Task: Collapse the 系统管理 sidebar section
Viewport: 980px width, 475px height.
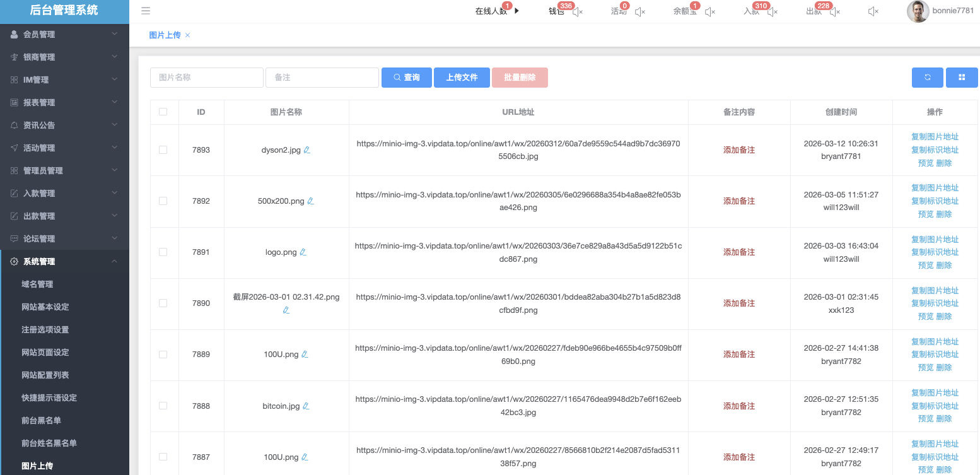Action: [x=64, y=261]
